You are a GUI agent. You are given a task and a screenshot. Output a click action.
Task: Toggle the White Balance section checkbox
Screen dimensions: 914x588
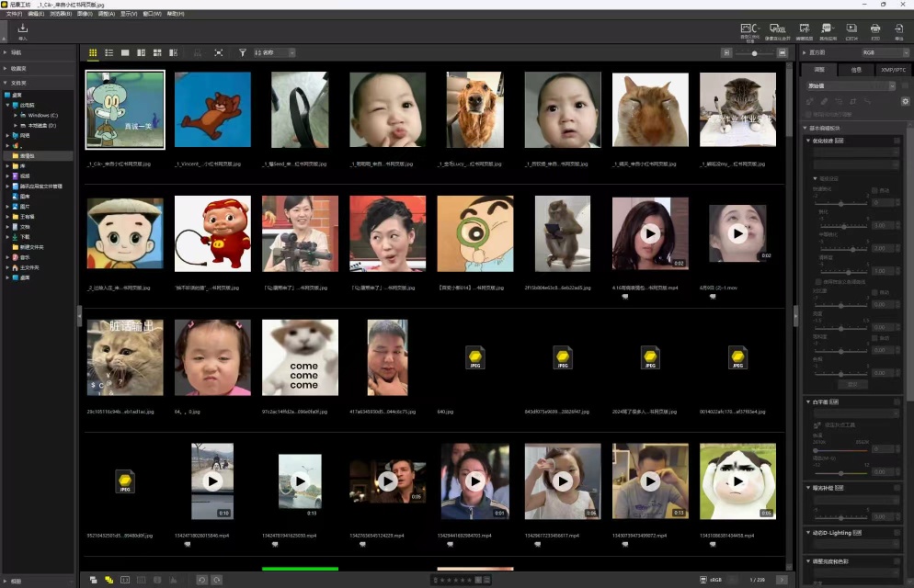(897, 401)
